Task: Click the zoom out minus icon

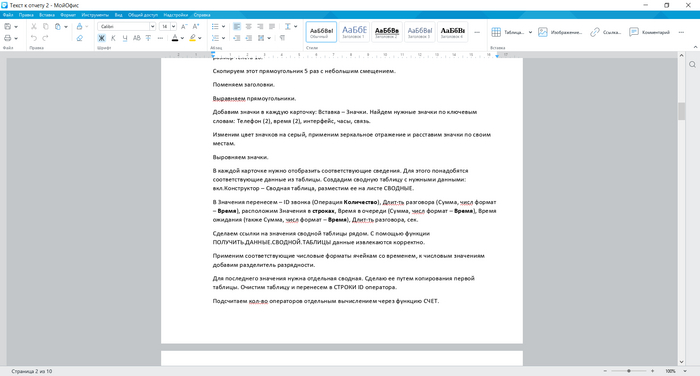Action: [x=605, y=371]
